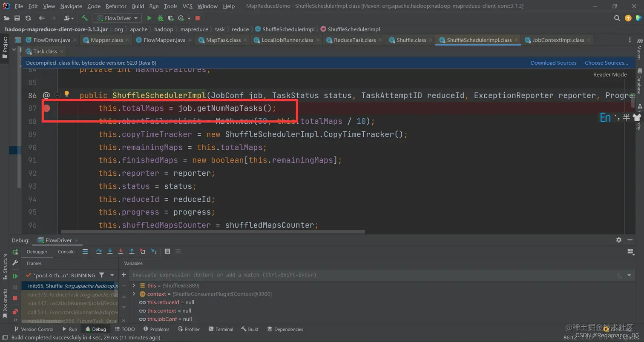This screenshot has width=644, height=342.
Task: Open debugger settings wrench icon
Action: 15,263
